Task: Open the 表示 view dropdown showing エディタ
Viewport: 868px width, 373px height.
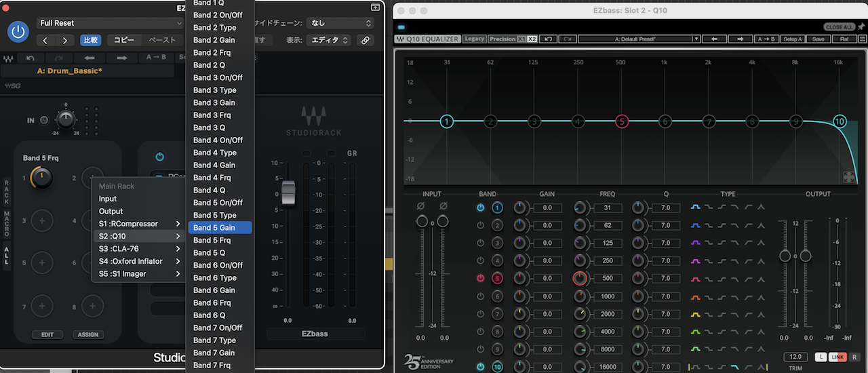Action: pyautogui.click(x=328, y=40)
